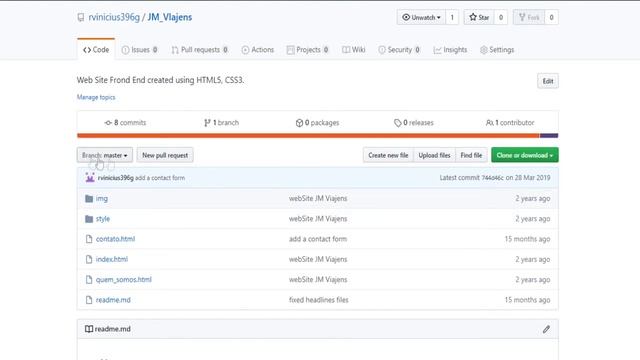The width and height of the screenshot is (640, 360).
Task: Click the orange HTML language bar segment
Action: click(308, 136)
